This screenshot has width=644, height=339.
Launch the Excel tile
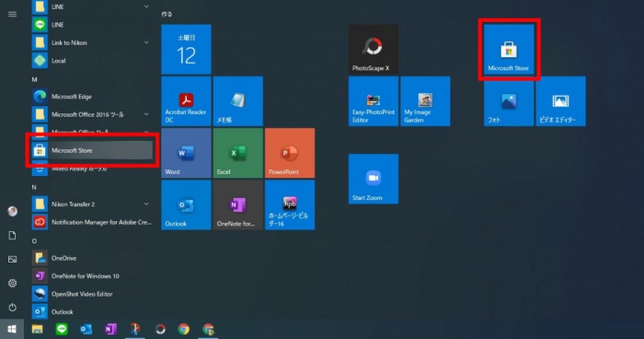[x=237, y=153]
